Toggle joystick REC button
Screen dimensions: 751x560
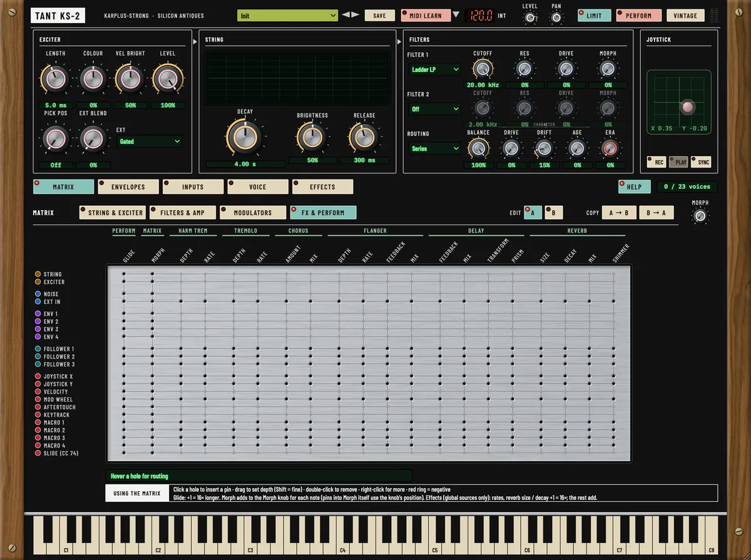pyautogui.click(x=656, y=162)
